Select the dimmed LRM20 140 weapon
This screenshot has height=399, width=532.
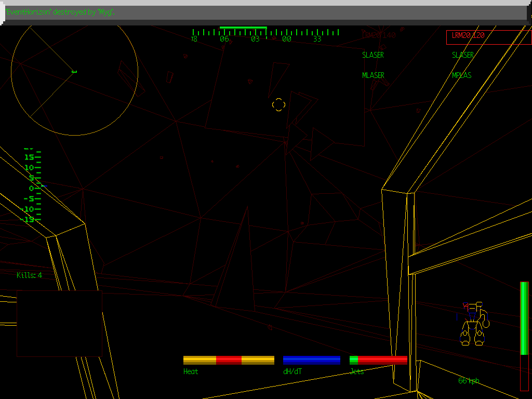(379, 35)
